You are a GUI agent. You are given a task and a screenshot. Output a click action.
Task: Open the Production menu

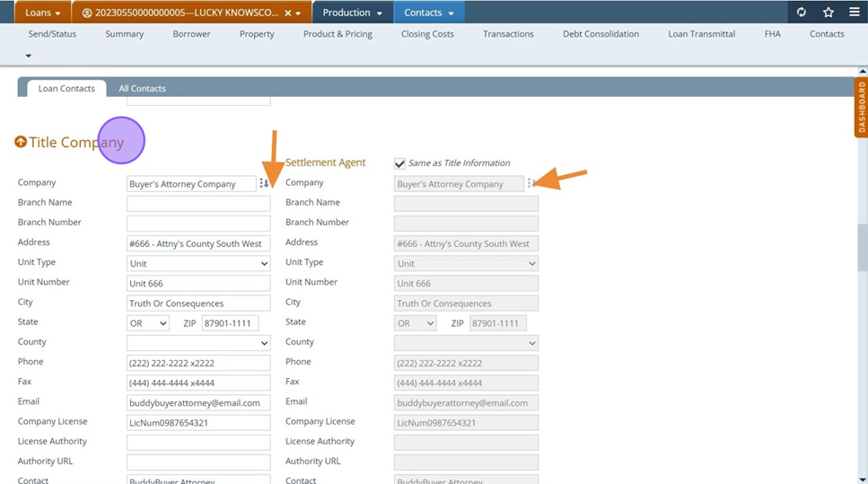pyautogui.click(x=352, y=13)
